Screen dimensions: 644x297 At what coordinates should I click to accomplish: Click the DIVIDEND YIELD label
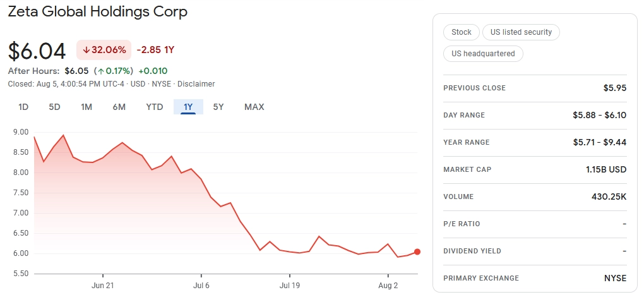click(x=472, y=251)
